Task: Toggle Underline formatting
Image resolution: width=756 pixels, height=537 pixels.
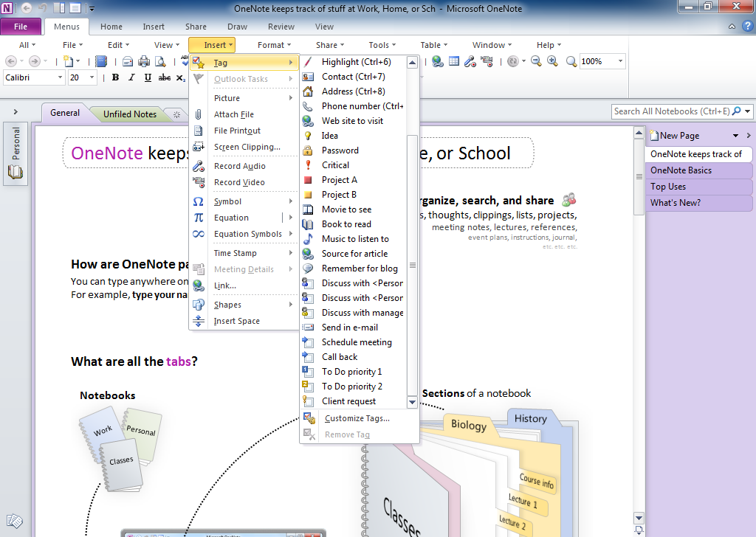Action: pos(148,77)
